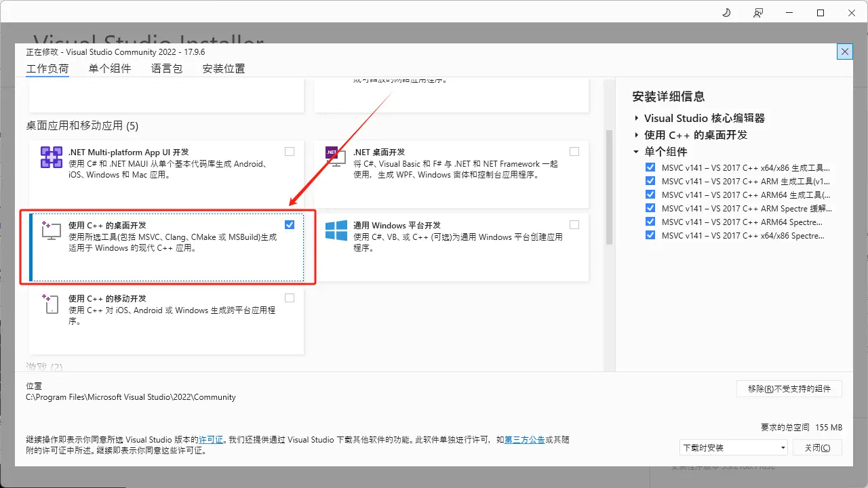868x488 pixels.
Task: Click the C++ mobile development device icon
Action: click(52, 304)
